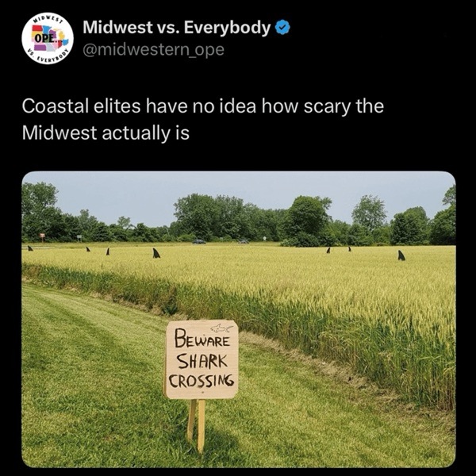Select the word "SHARK" on the sign
This screenshot has height=476, width=476.
(202, 361)
